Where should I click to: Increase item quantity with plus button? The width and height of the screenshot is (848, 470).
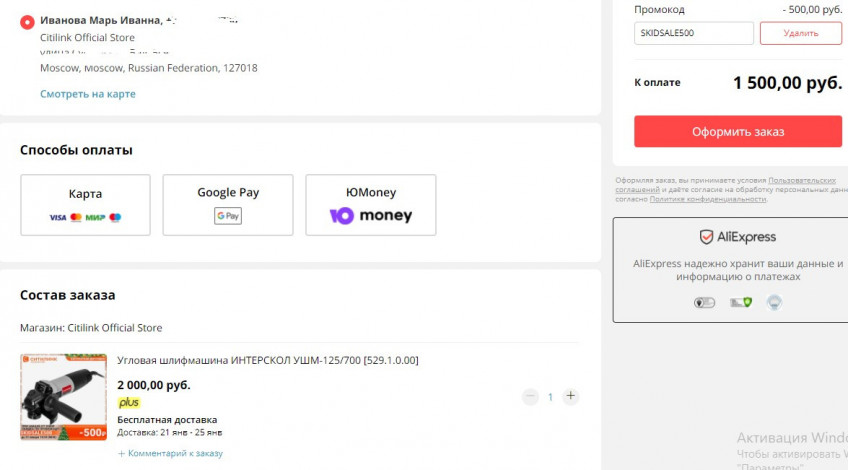[571, 397]
